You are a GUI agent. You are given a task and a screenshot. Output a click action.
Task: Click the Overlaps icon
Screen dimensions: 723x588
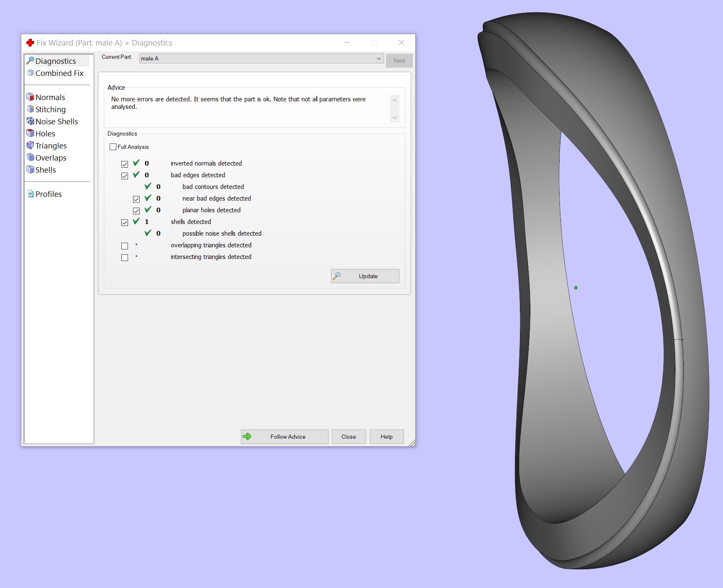pos(30,158)
